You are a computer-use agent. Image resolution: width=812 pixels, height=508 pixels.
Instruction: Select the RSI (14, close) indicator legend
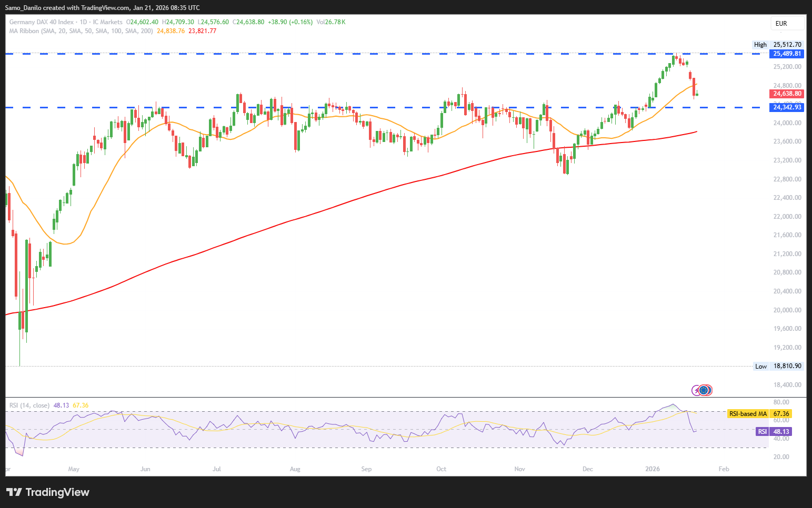(29, 405)
